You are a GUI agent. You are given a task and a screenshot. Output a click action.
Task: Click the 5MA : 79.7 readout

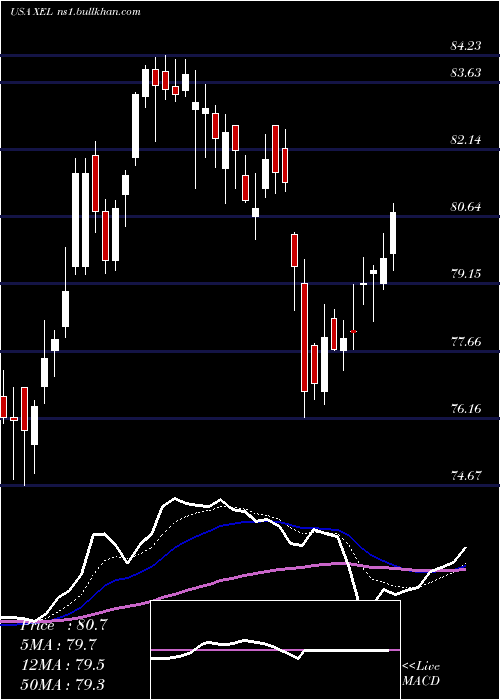coord(58,645)
